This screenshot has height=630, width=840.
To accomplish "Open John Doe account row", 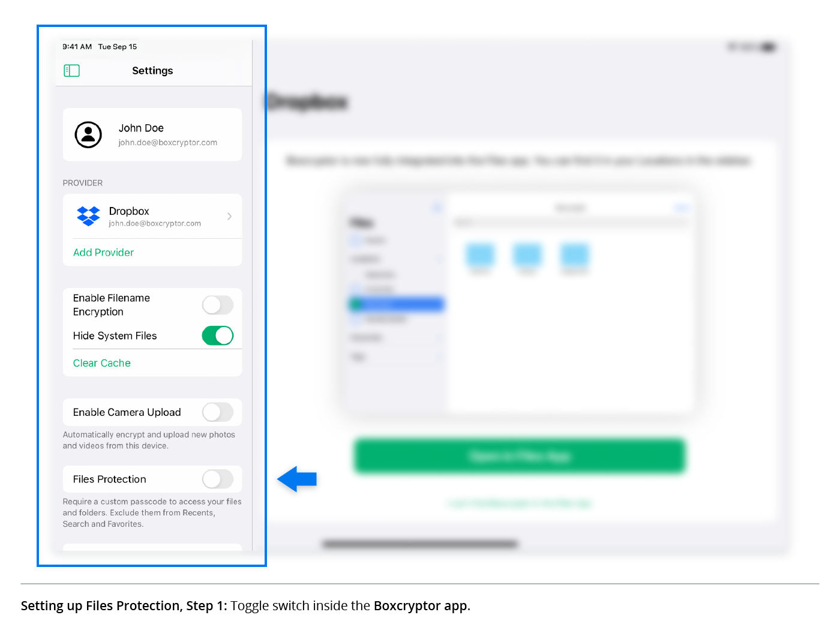I will point(152,134).
